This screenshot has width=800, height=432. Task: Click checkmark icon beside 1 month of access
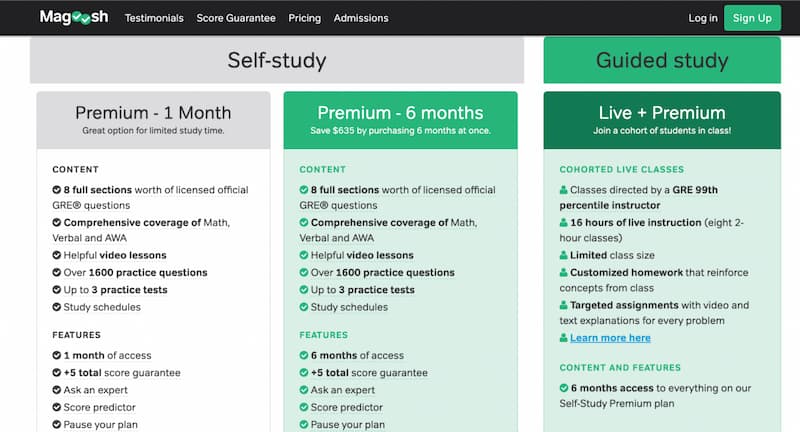point(57,355)
